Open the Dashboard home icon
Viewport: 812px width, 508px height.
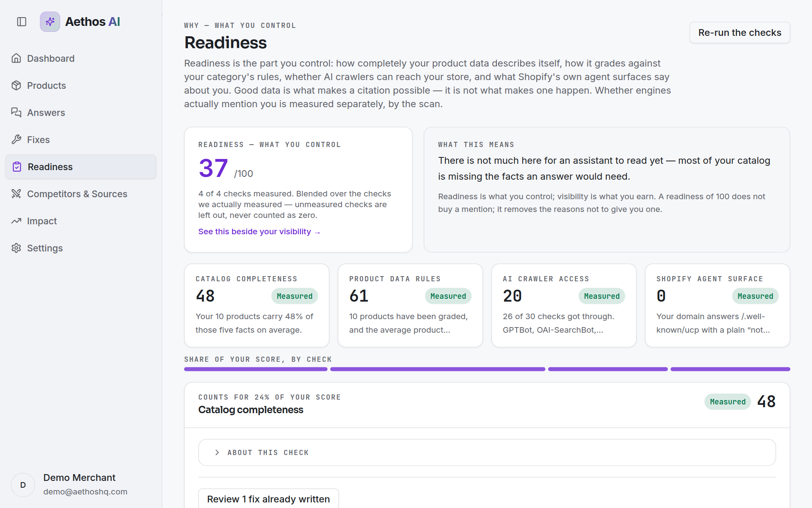coord(16,58)
